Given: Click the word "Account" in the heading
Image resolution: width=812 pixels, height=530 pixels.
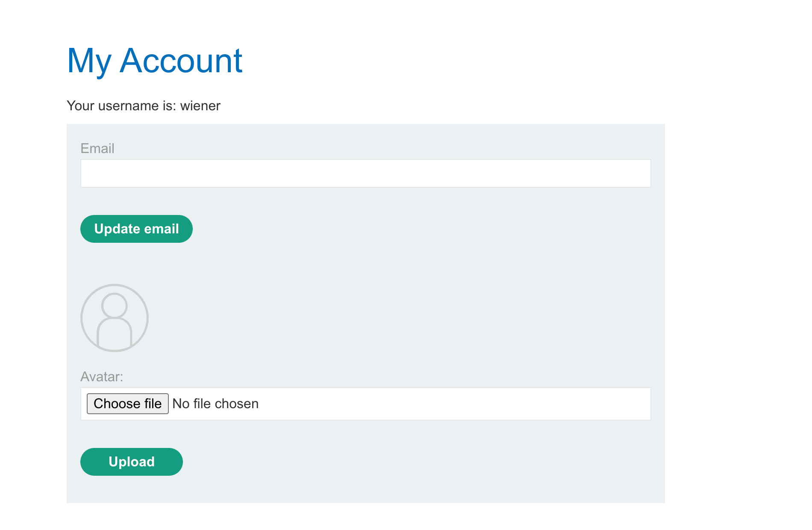Looking at the screenshot, I should pyautogui.click(x=181, y=61).
